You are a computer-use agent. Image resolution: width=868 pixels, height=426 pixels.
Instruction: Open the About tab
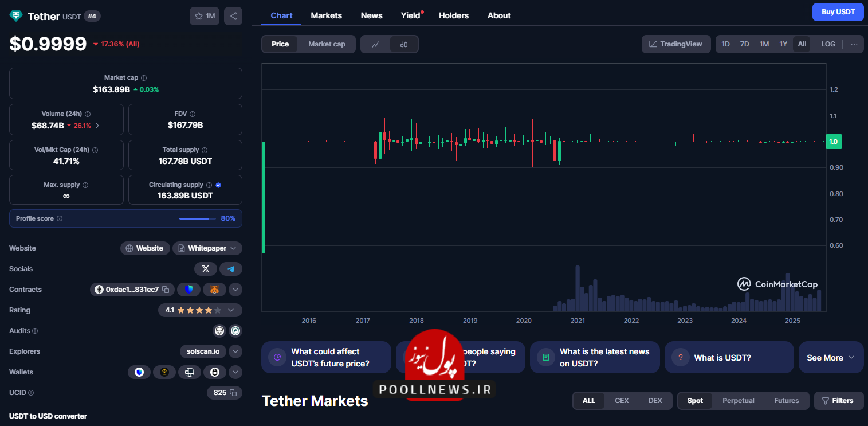499,15
